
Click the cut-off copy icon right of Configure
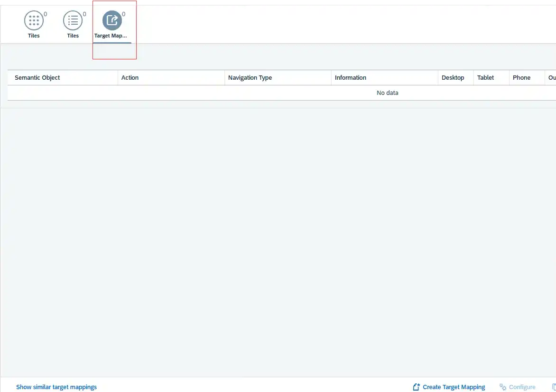[554, 387]
